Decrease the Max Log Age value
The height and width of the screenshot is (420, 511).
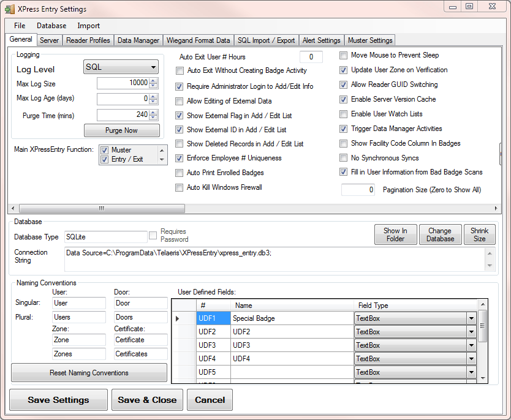pyautogui.click(x=153, y=101)
